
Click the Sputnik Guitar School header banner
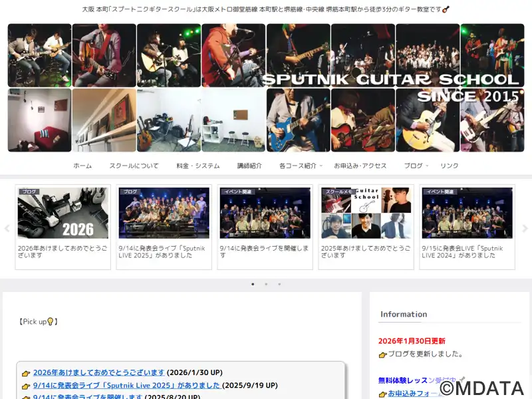(266, 88)
